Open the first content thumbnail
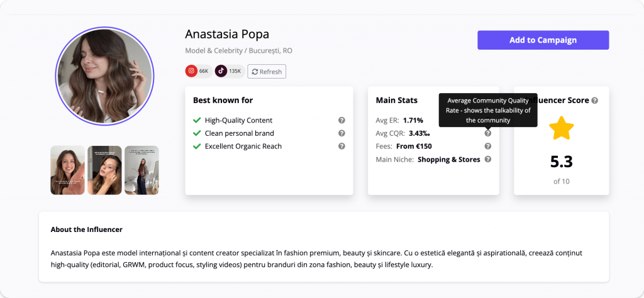Viewport: 644px width, 298px height. point(67,170)
